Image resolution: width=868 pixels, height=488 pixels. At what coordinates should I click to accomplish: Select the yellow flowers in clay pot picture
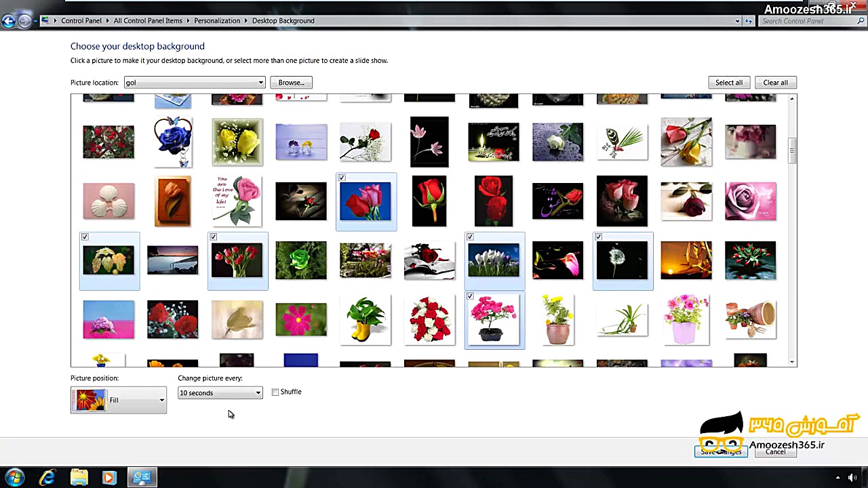[557, 319]
